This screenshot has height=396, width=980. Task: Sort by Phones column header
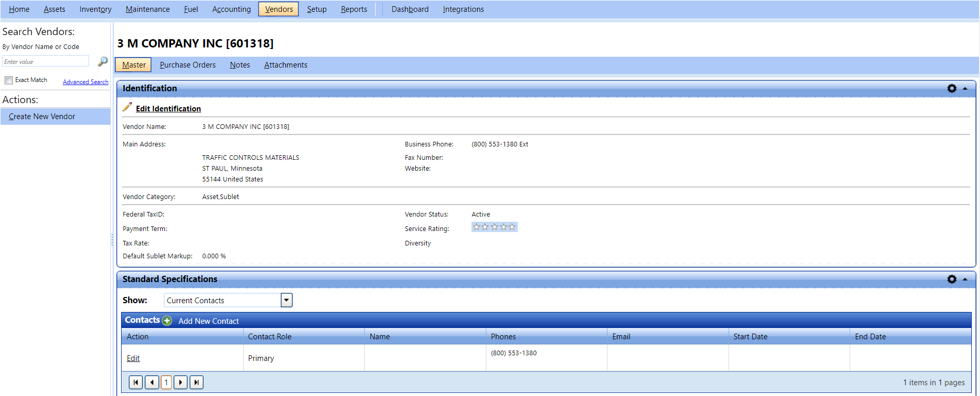[503, 336]
